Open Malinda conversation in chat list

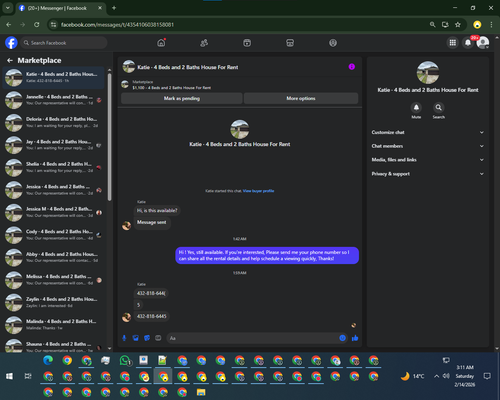coord(54,324)
